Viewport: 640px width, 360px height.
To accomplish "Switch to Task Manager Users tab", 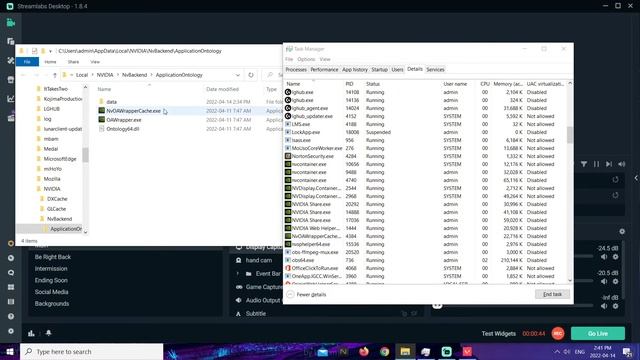I will pos(397,69).
